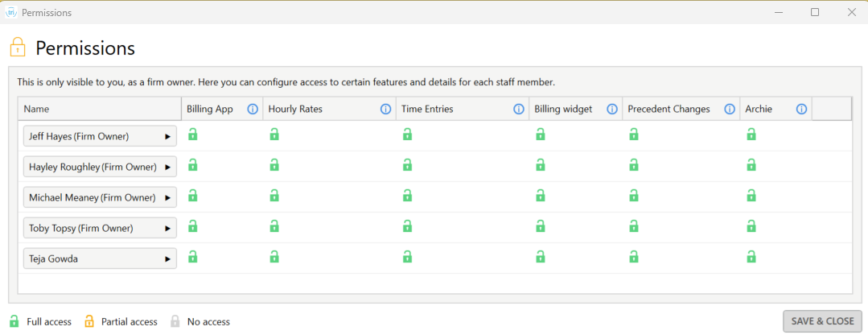This screenshot has width=868, height=335.
Task: Toggle Jeff Hayes' Time Entries lock
Action: click(407, 134)
